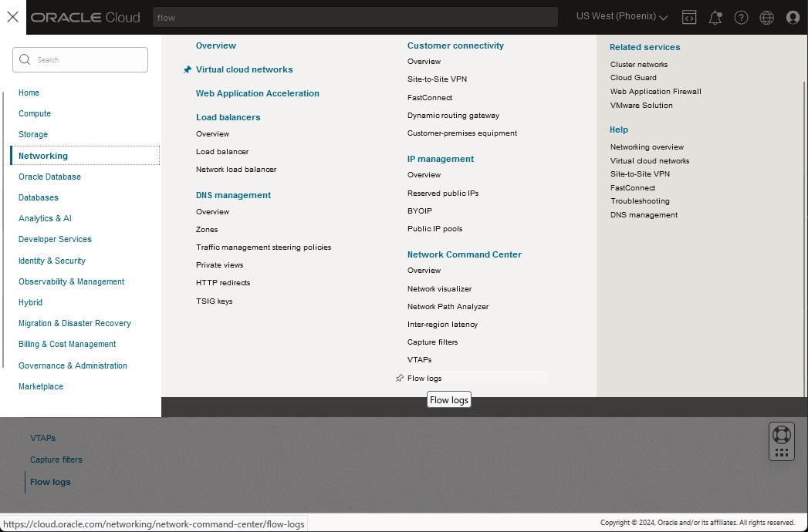
Task: Open Cloud Guard under Related services
Action: pyautogui.click(x=634, y=77)
